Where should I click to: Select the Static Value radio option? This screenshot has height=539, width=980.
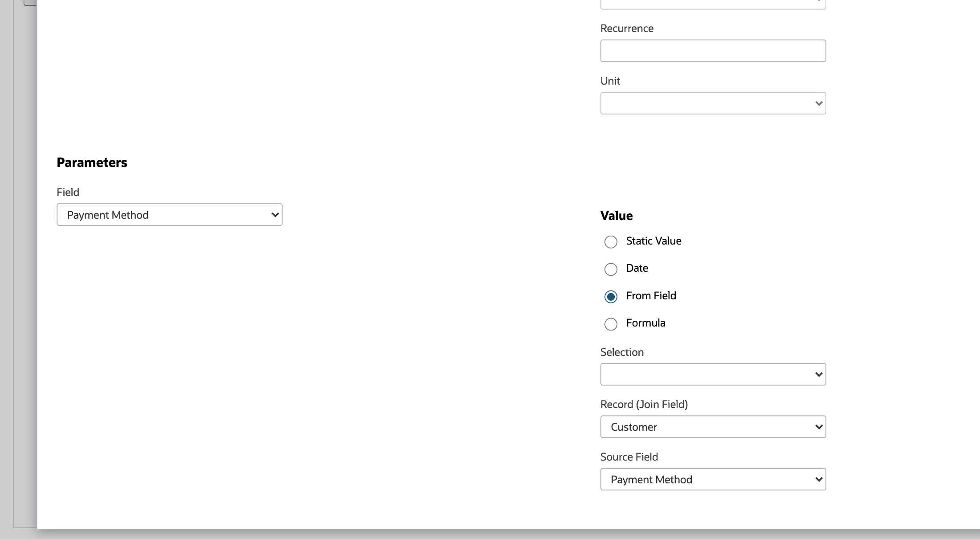click(611, 242)
